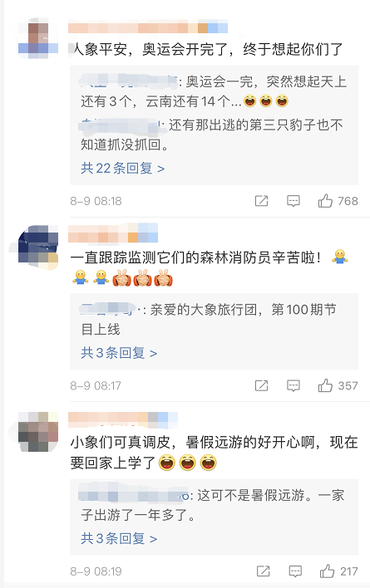The image size is (370, 588).
Task: Open replier name before 这可不是暑假远游
Action: pyautogui.click(x=134, y=495)
